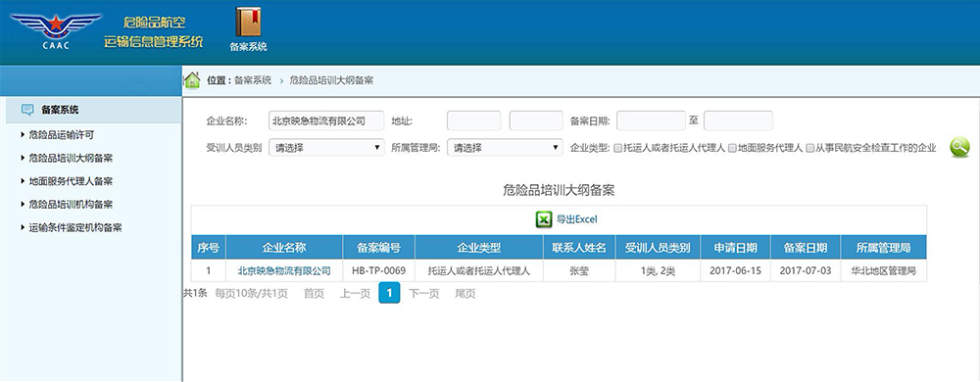Viewport: 980px width, 382px height.
Task: Click 尾页 pagination link
Action: tap(465, 294)
